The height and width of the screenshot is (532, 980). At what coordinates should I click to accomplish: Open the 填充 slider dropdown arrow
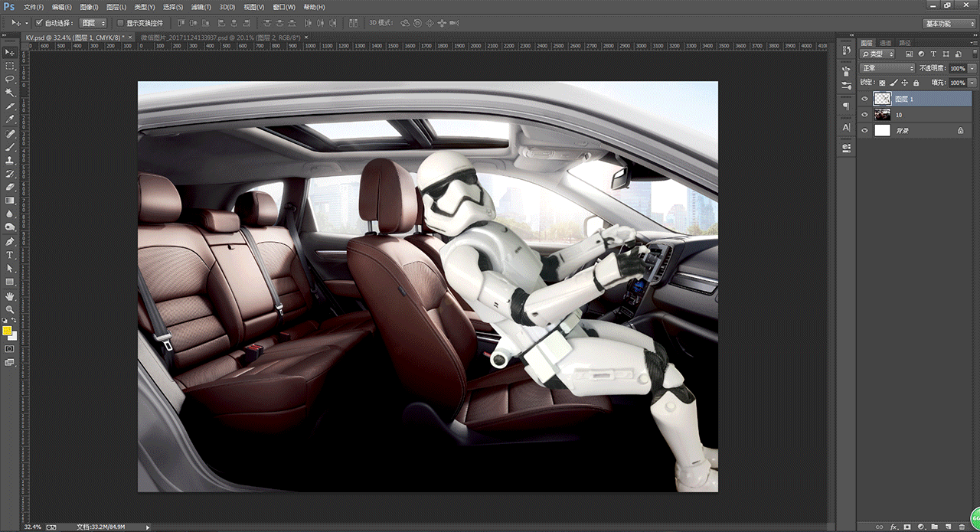(x=972, y=81)
